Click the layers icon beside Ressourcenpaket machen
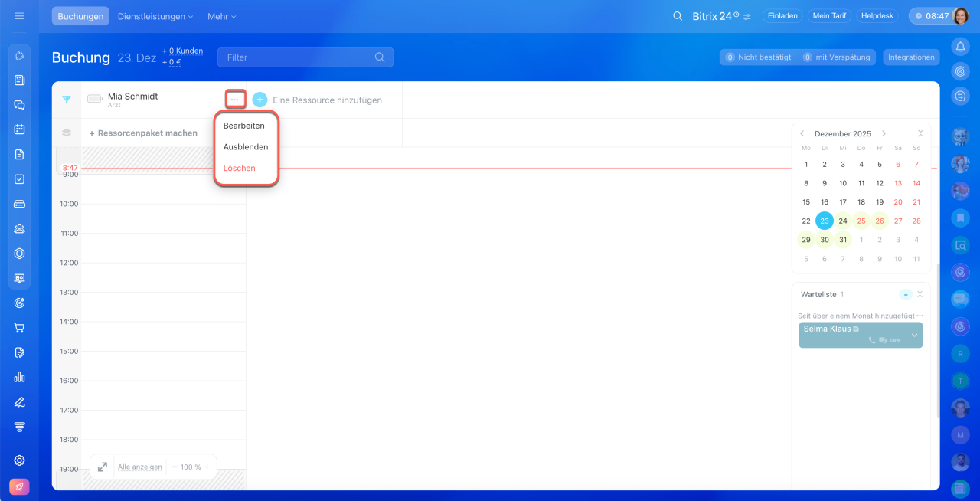The height and width of the screenshot is (501, 980). (67, 133)
